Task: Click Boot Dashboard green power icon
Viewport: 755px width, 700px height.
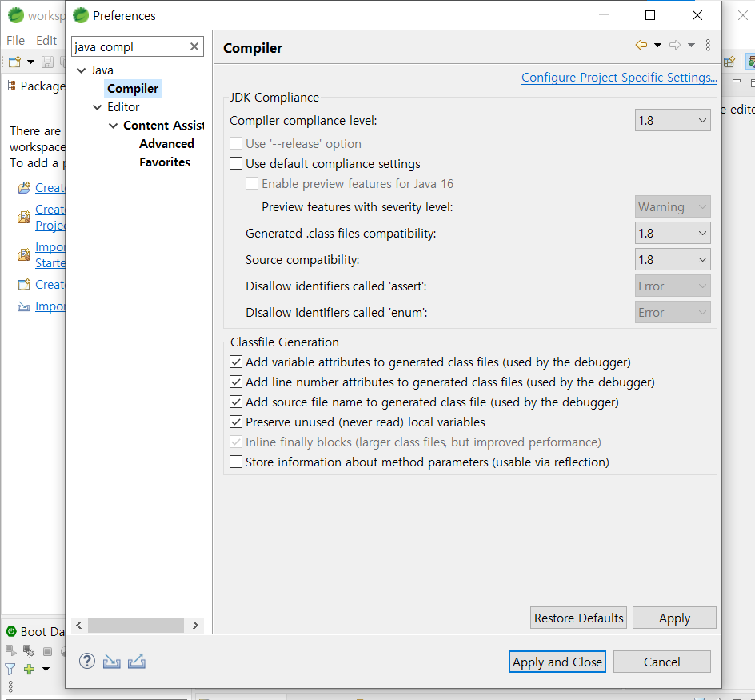Action: point(11,631)
